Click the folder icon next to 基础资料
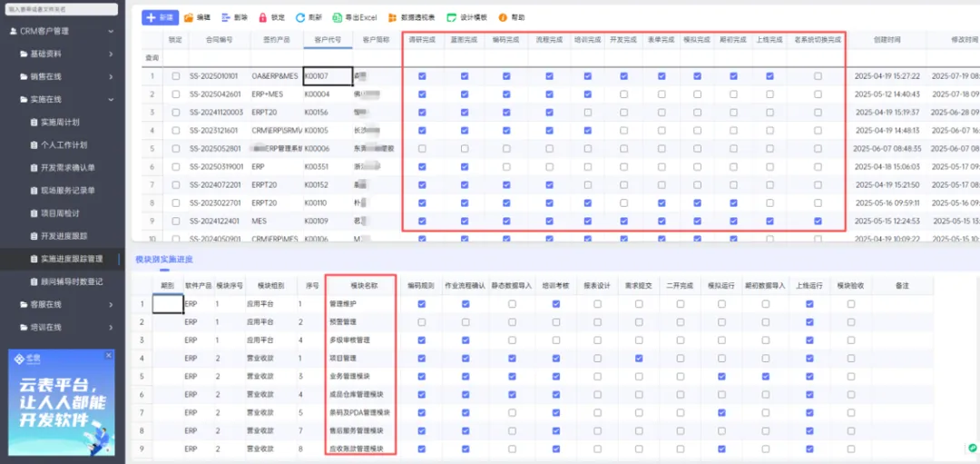The height and width of the screenshot is (464, 980). pos(24,54)
